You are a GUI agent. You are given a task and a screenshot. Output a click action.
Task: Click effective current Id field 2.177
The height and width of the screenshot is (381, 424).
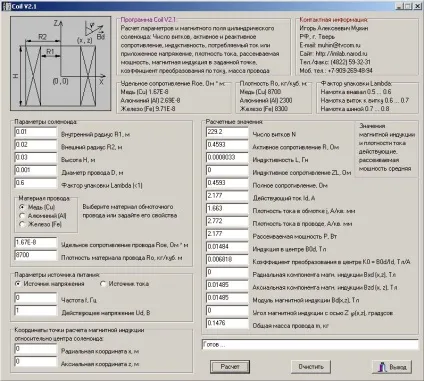click(x=227, y=196)
